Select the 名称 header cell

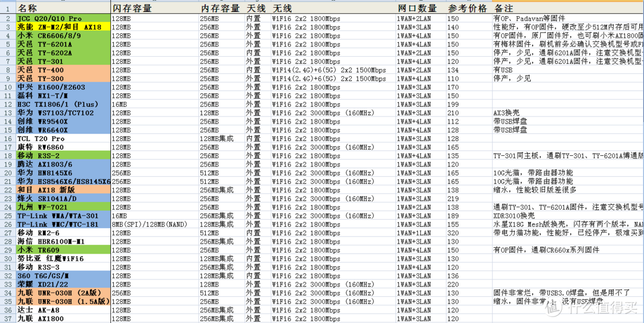63,8
